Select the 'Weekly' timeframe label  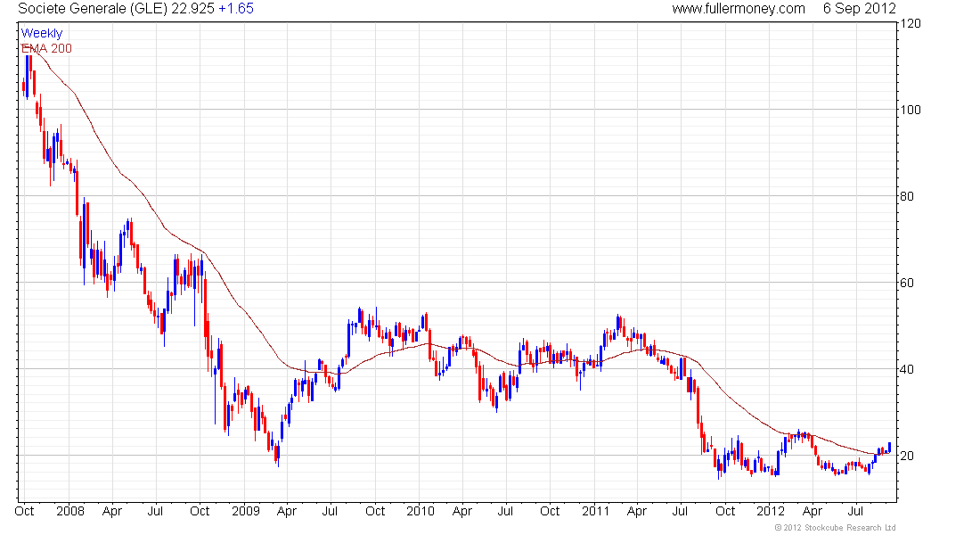[x=42, y=33]
